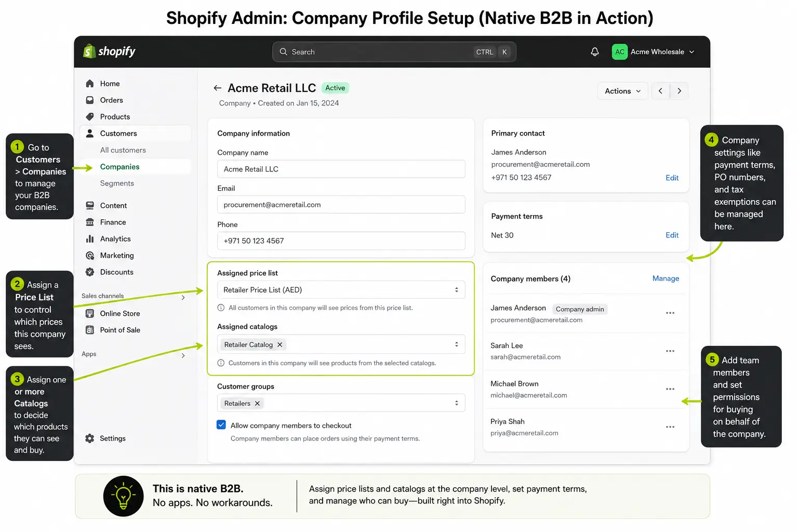
Task: Click the Marketing target icon
Action: pos(90,256)
